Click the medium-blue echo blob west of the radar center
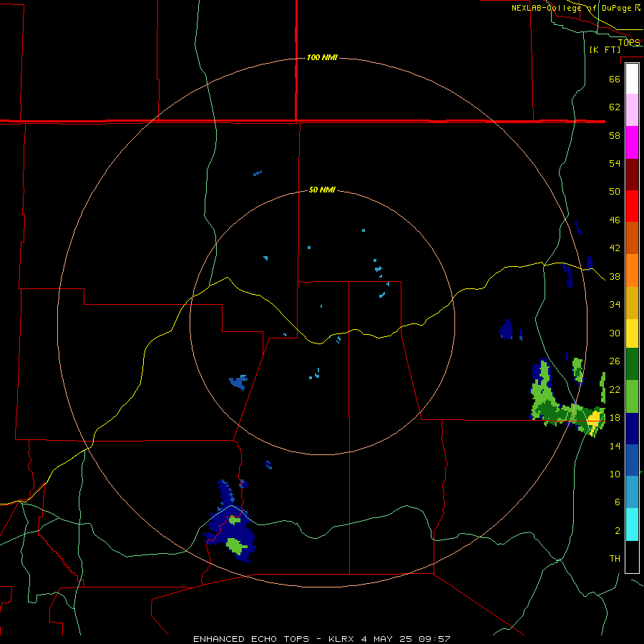The image size is (644, 644). click(x=238, y=382)
